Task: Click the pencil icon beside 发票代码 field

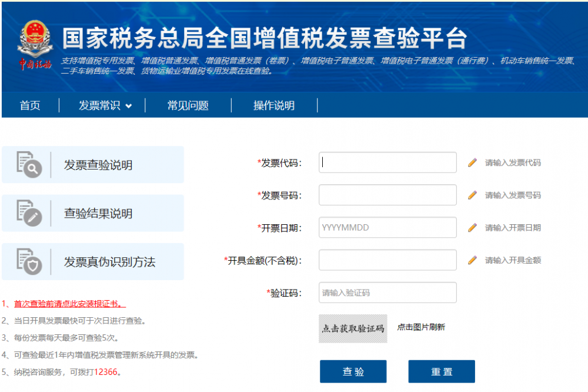Action: pos(472,163)
